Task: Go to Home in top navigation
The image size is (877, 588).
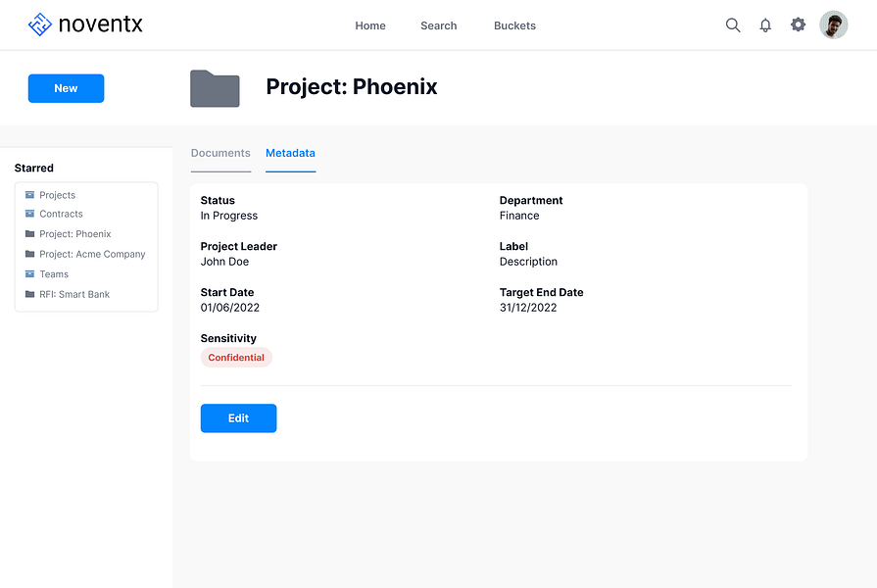Action: pyautogui.click(x=370, y=25)
